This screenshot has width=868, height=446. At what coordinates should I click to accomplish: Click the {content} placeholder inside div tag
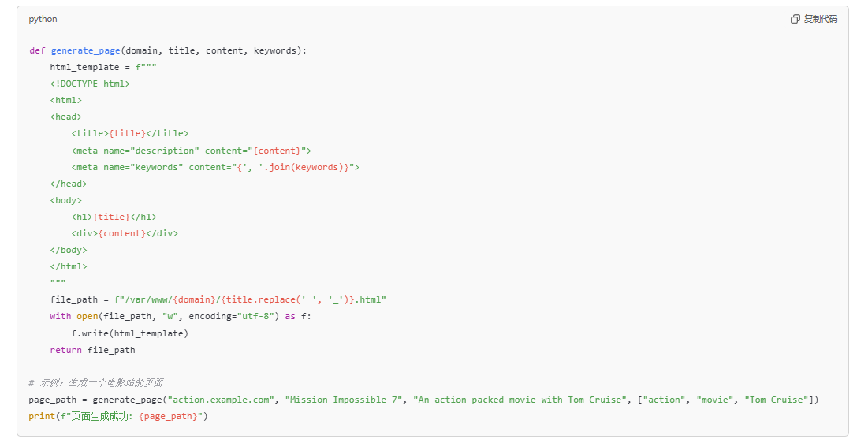point(121,234)
